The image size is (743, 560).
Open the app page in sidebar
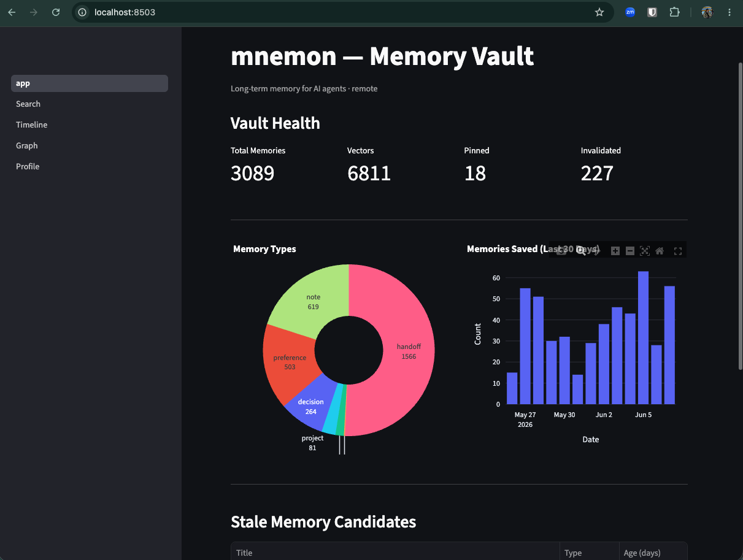(x=90, y=83)
